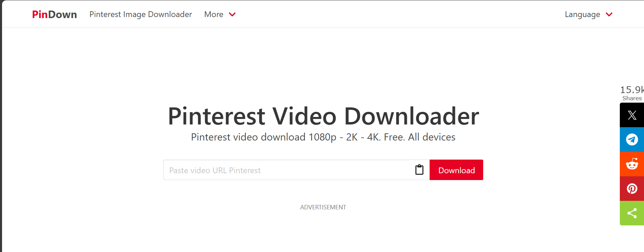Click the red Download button
Screen dimensions: 644x252
[x=456, y=170]
